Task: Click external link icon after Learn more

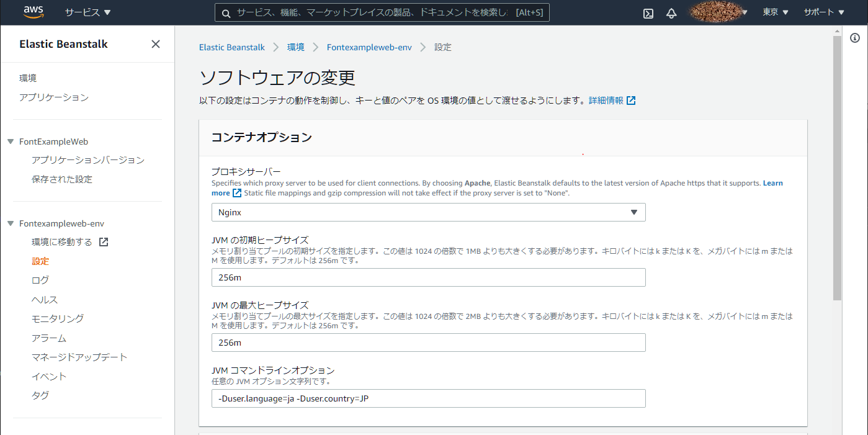Action: (x=237, y=193)
